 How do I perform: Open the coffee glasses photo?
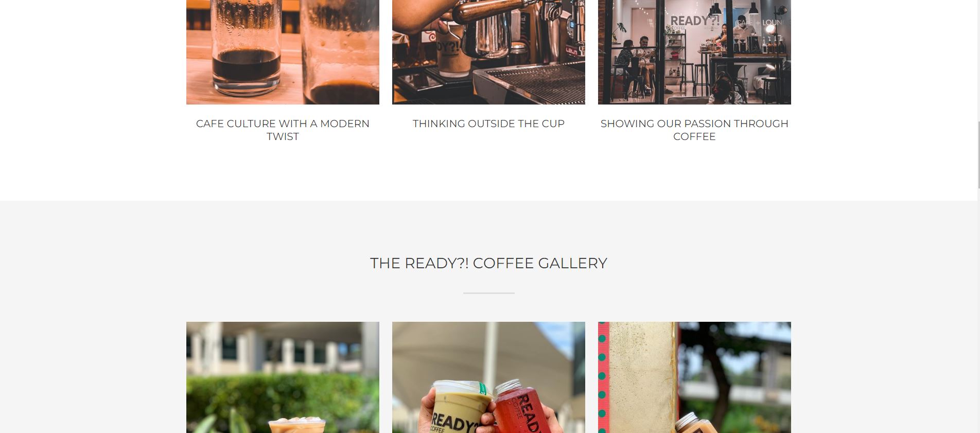point(283,52)
